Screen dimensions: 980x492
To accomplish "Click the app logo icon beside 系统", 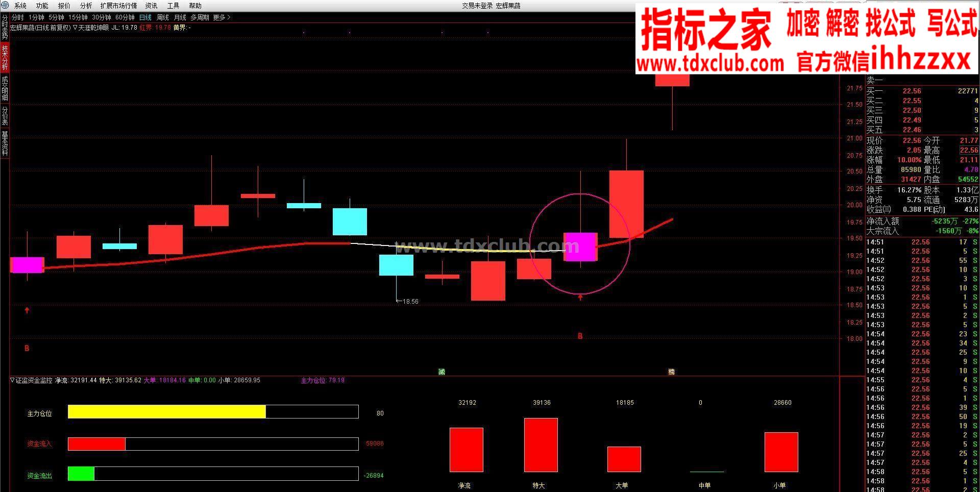I will point(6,6).
